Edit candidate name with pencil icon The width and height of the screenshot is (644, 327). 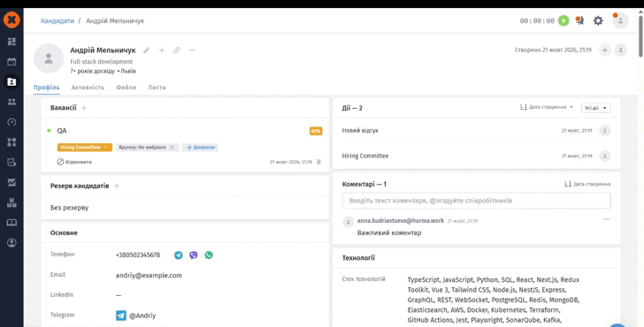click(146, 50)
